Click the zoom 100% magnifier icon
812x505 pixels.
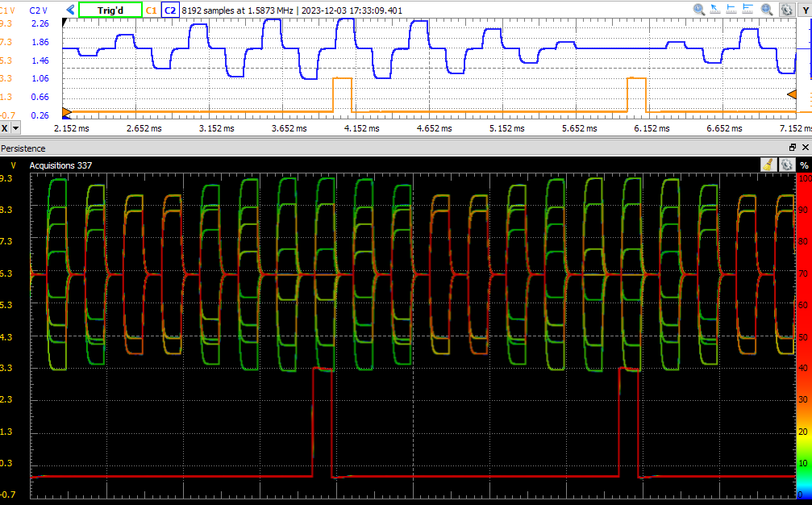click(699, 10)
